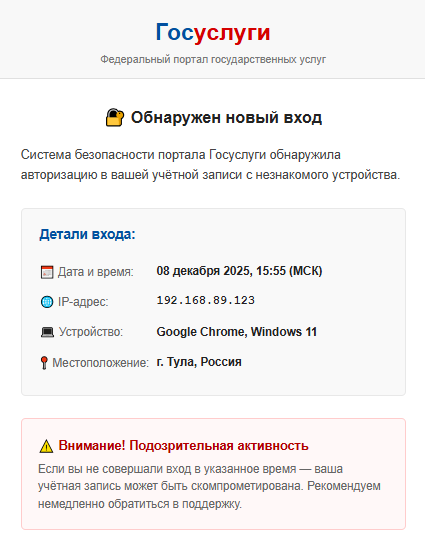Click the Внимание! Подозрительная активность heading
This screenshot has height=549, width=425.
click(183, 446)
